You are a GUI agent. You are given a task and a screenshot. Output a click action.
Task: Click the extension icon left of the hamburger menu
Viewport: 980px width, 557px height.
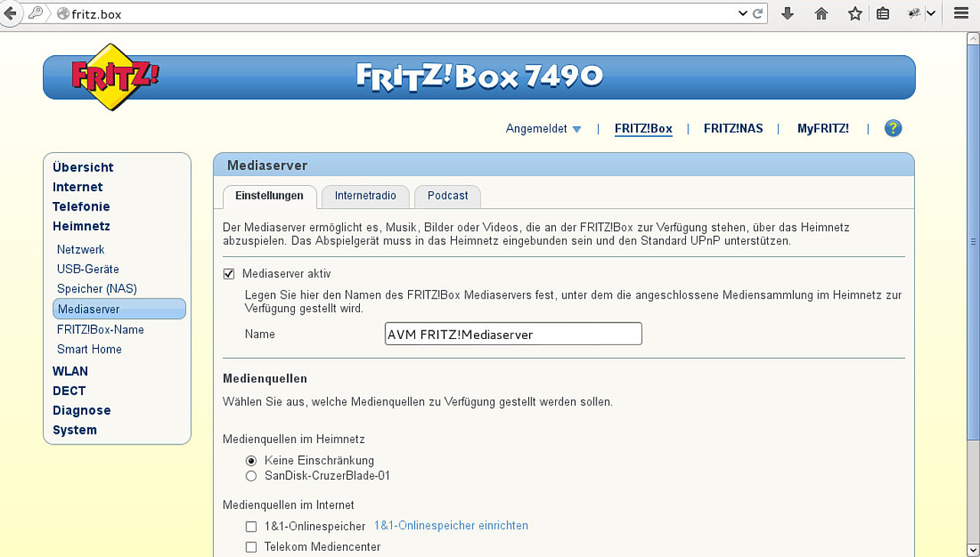coord(915,13)
